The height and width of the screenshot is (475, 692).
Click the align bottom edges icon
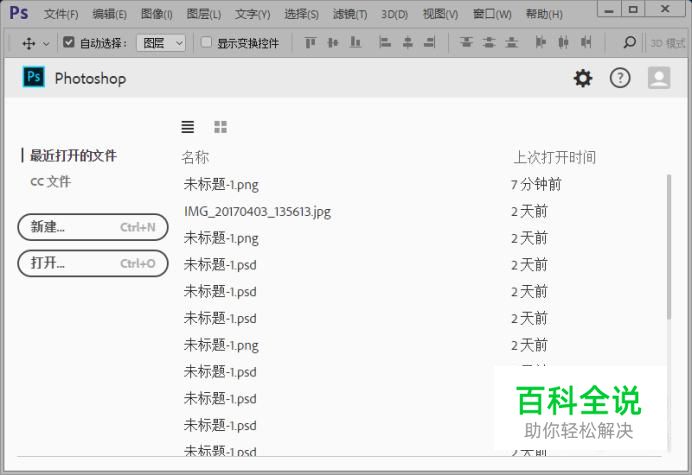pos(355,42)
